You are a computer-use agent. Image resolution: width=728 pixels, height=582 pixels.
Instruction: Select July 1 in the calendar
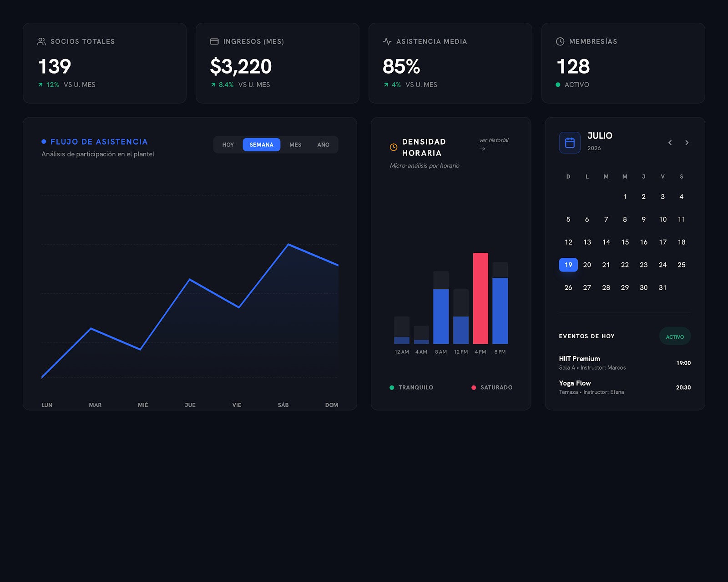click(625, 196)
